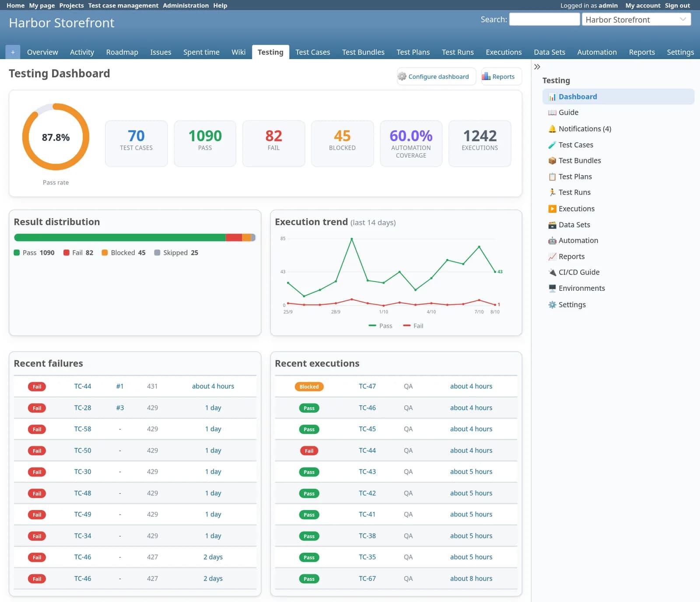The width and height of the screenshot is (700, 602).
Task: Click the 60.0% Automation Coverage card
Action: click(411, 144)
